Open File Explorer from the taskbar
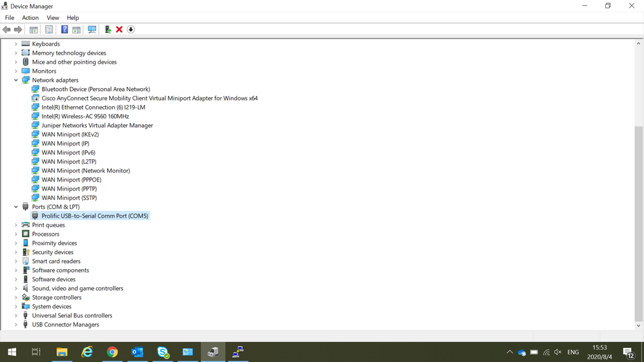This screenshot has height=362, width=644. (62, 352)
